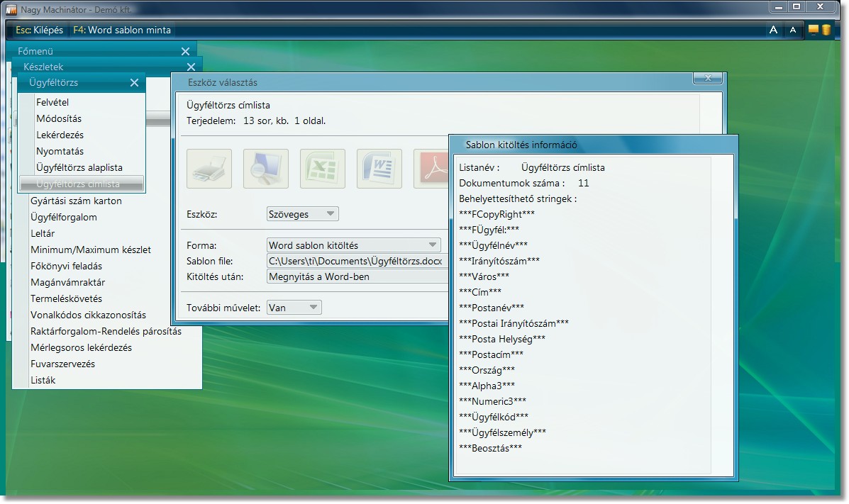Select the Excel export icon
This screenshot has height=504, width=849.
coord(323,169)
